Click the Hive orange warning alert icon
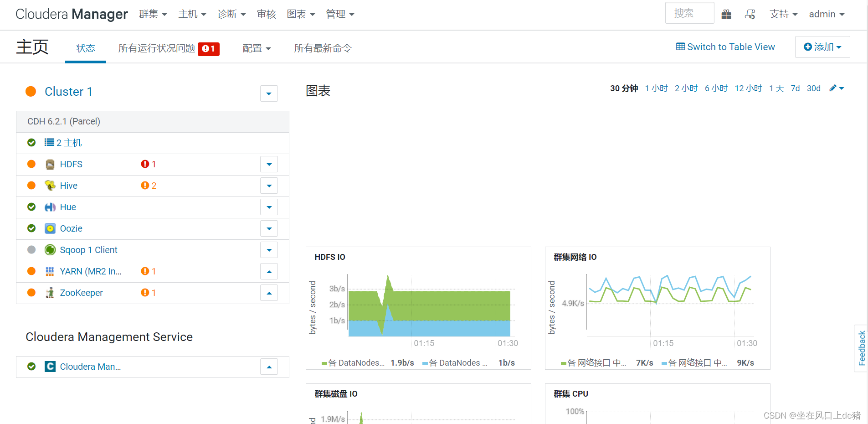868x424 pixels. [x=145, y=186]
